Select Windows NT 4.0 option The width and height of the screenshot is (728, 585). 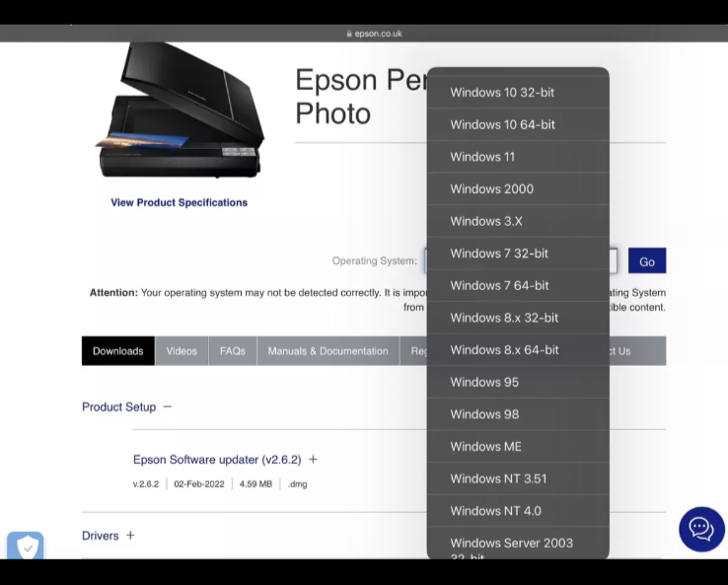click(x=518, y=511)
